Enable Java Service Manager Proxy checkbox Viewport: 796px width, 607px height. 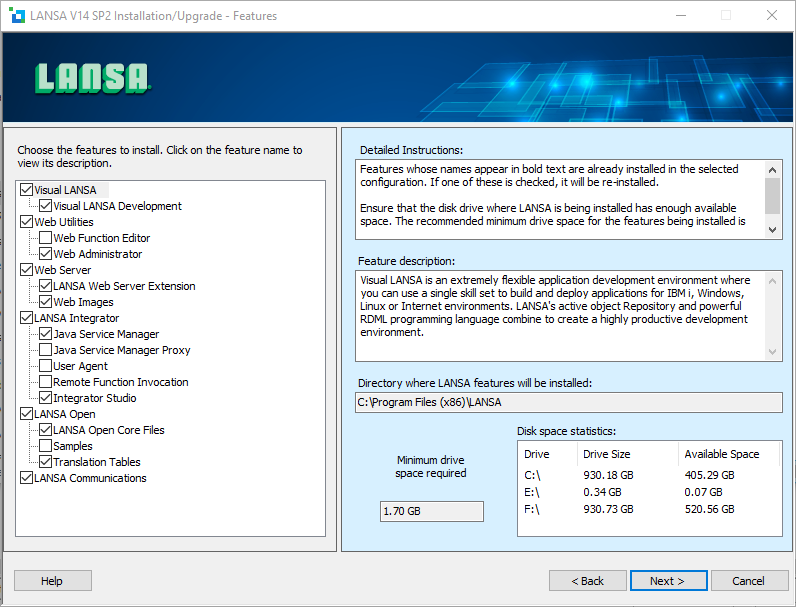[45, 350]
